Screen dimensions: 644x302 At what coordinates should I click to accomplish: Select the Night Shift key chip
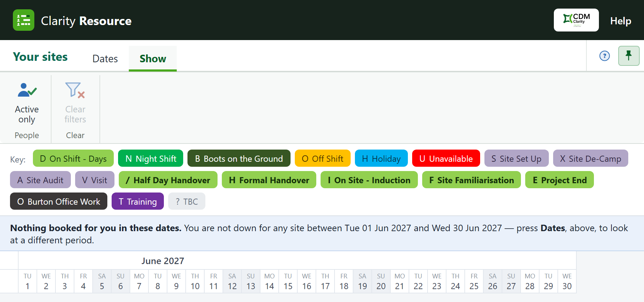tap(151, 159)
